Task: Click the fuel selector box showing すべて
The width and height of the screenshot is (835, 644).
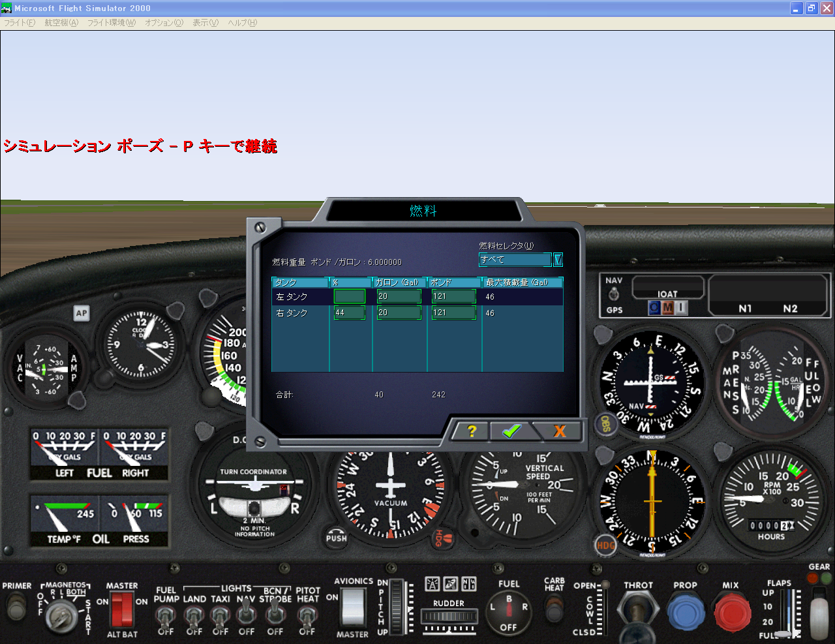Action: pos(515,260)
